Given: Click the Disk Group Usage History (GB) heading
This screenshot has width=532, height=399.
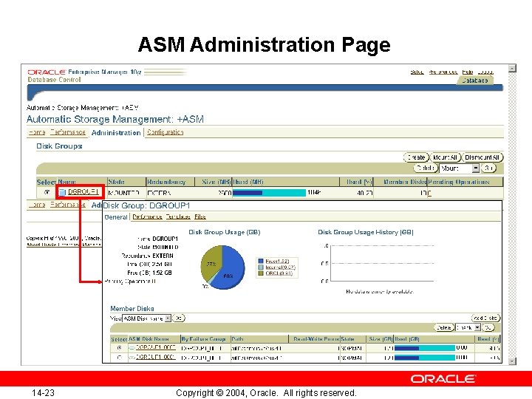Looking at the screenshot, I should coord(366,232).
